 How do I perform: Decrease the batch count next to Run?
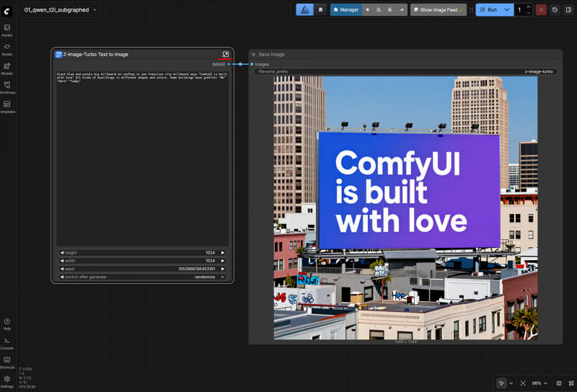[x=529, y=13]
